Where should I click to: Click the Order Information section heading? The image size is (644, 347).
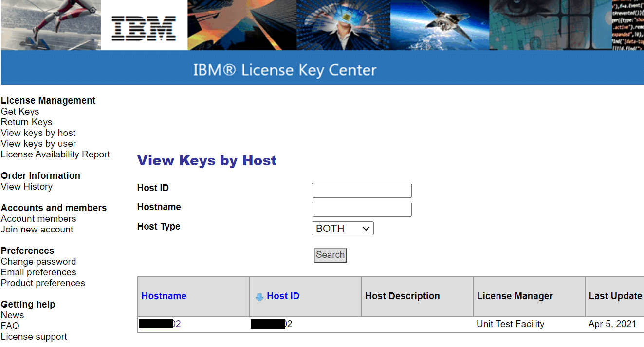40,176
